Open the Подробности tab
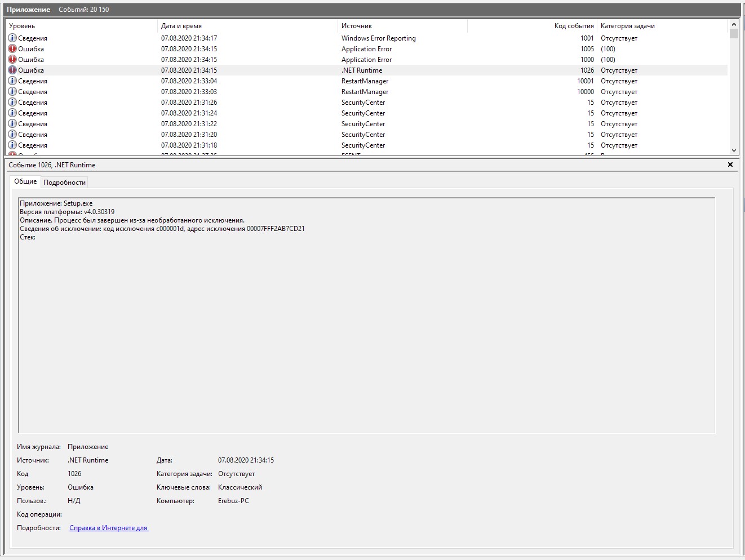 [x=65, y=183]
